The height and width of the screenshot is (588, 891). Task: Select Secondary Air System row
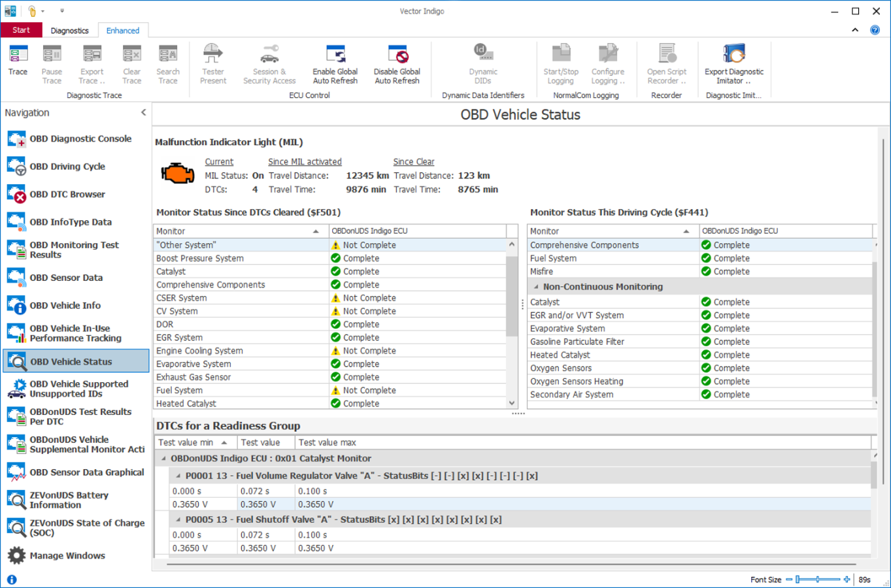700,395
